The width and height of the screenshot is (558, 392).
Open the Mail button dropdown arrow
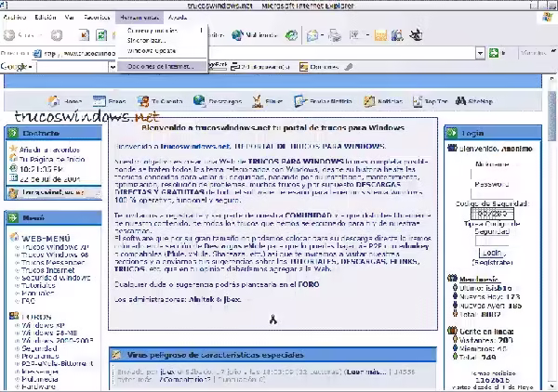click(x=322, y=35)
